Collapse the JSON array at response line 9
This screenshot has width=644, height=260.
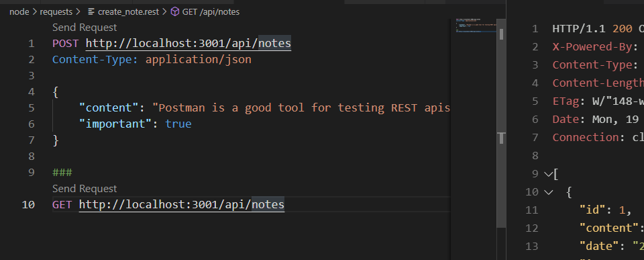(x=548, y=174)
